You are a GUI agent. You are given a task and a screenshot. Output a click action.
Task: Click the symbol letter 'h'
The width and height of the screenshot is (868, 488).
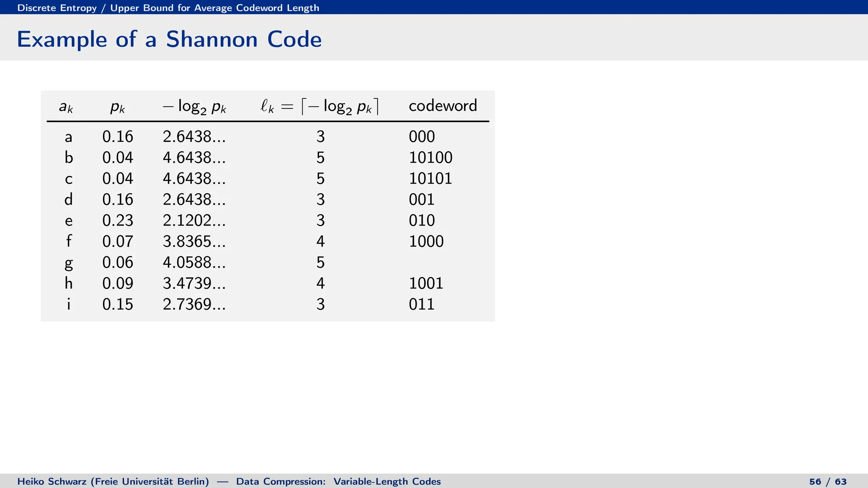pos(69,283)
